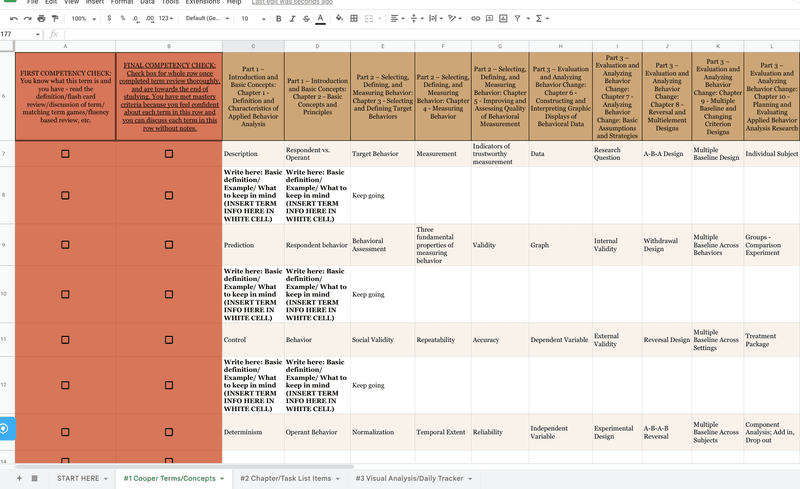Check First Competency box in Control row
Image resolution: width=800 pixels, height=489 pixels.
coord(65,339)
